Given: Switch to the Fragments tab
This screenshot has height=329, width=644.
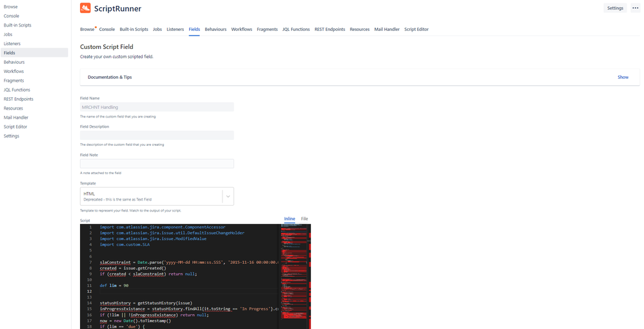Looking at the screenshot, I should tap(267, 29).
